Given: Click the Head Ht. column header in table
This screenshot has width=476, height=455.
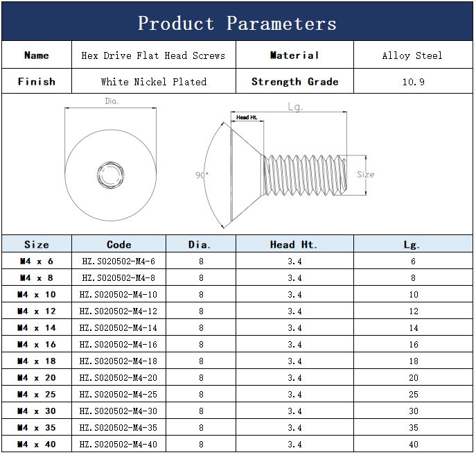Looking at the screenshot, I should pos(294,244).
